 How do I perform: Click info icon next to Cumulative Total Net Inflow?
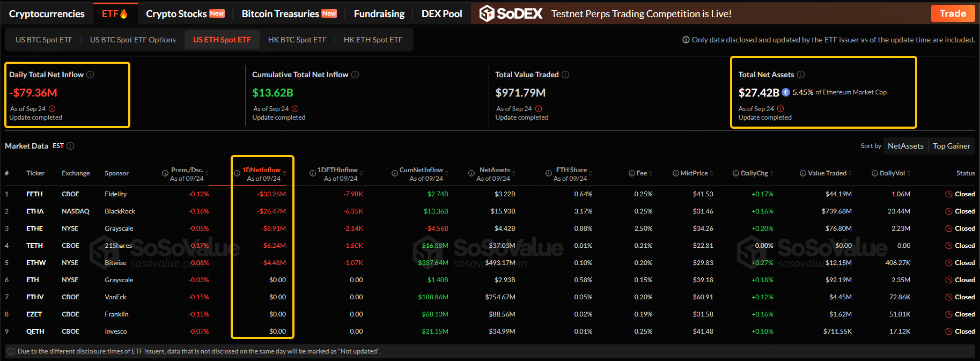tap(355, 75)
